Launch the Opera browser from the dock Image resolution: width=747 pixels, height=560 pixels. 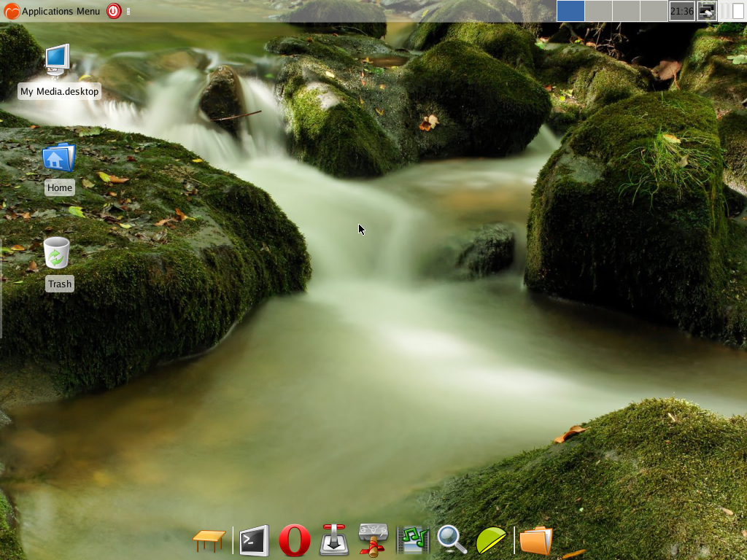295,540
